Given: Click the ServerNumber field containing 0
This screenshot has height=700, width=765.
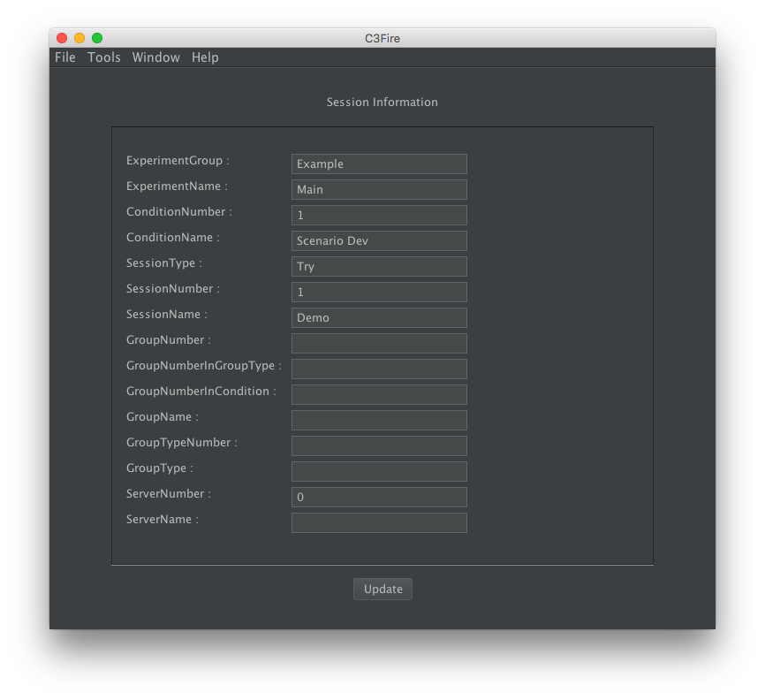Looking at the screenshot, I should click(x=379, y=497).
